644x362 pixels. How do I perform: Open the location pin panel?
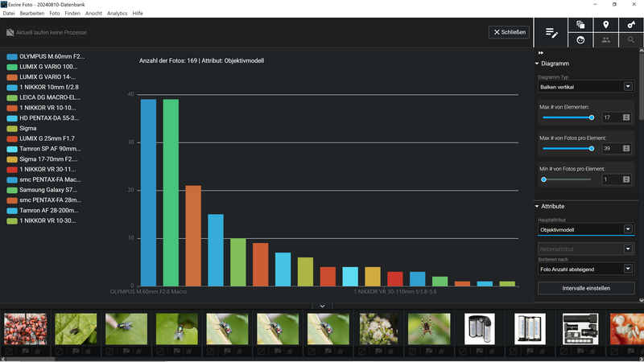[x=605, y=25]
